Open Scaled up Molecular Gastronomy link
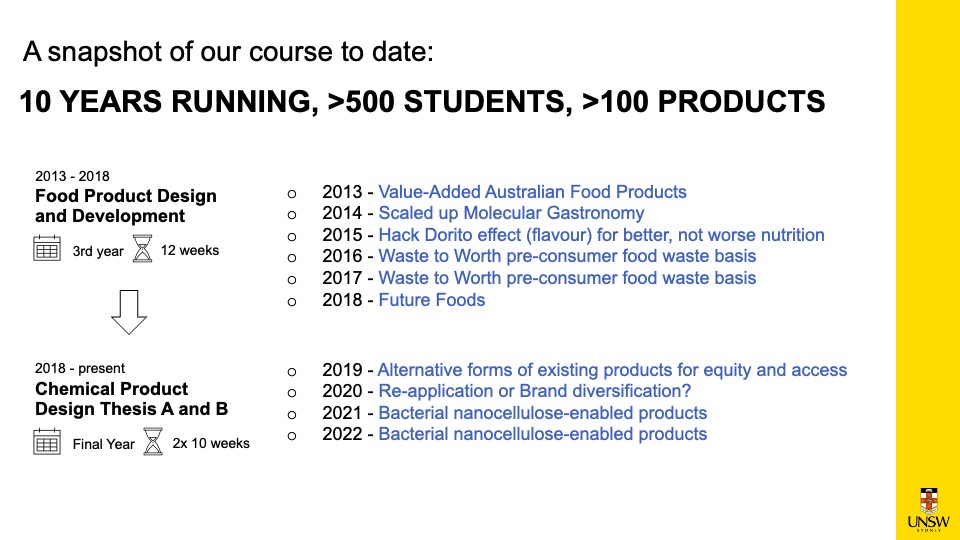The width and height of the screenshot is (960, 540). point(511,213)
